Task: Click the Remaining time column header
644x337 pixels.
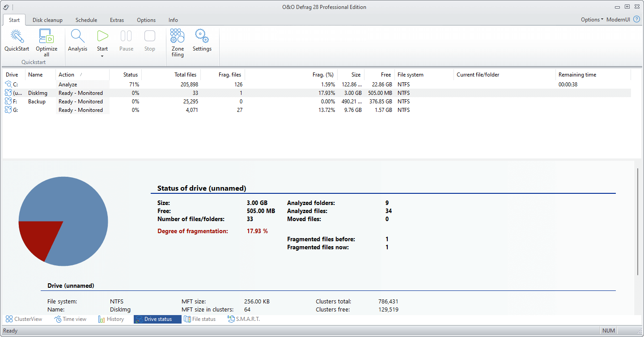Action: point(593,75)
